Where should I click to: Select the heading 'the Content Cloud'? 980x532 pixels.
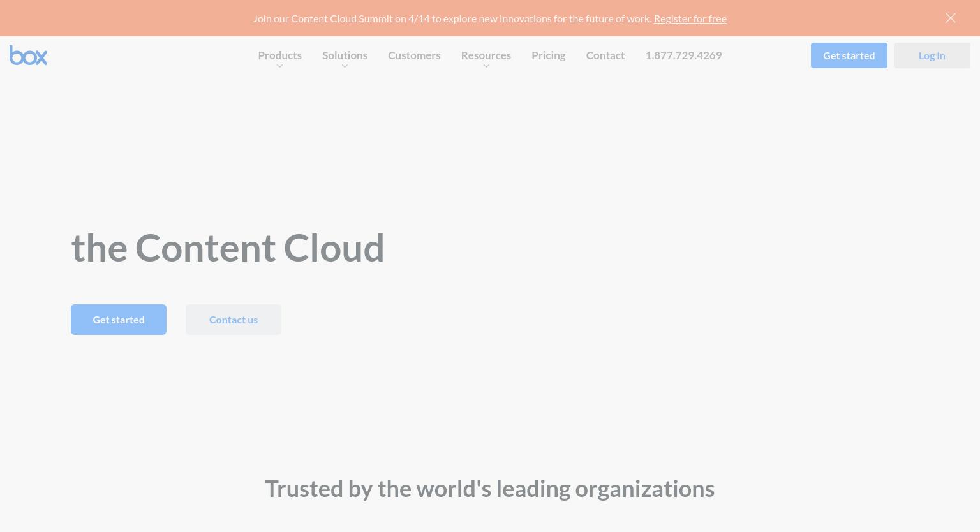coord(228,248)
